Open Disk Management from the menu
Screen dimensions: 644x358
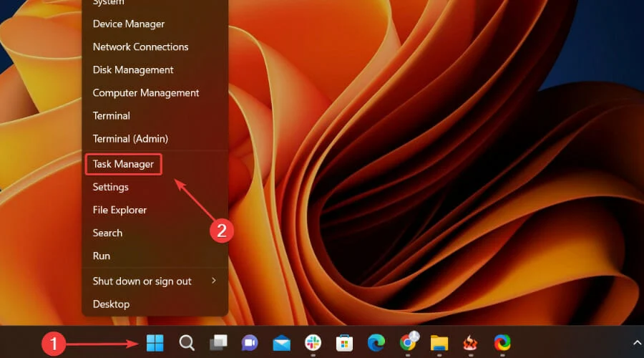[x=133, y=69]
